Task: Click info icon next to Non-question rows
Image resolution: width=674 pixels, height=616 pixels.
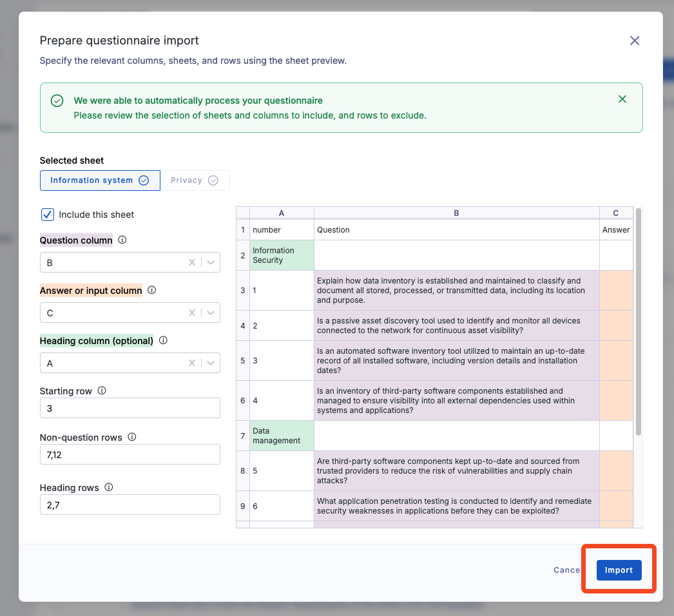Action: tap(132, 438)
